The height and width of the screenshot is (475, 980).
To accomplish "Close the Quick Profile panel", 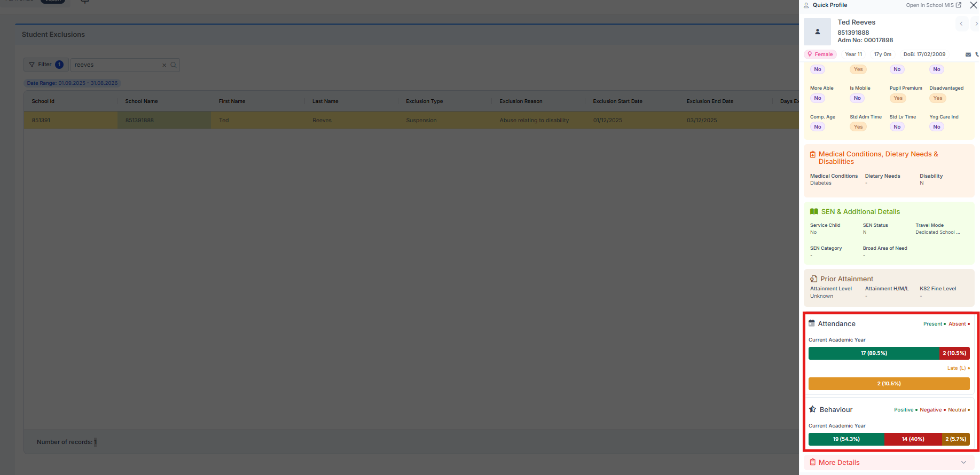I will coord(973,5).
